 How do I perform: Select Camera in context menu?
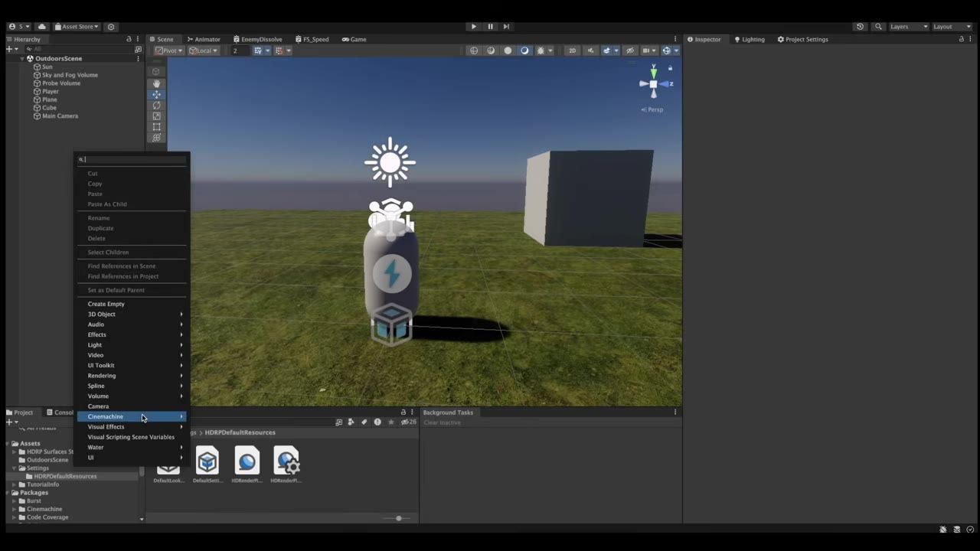pyautogui.click(x=132, y=406)
